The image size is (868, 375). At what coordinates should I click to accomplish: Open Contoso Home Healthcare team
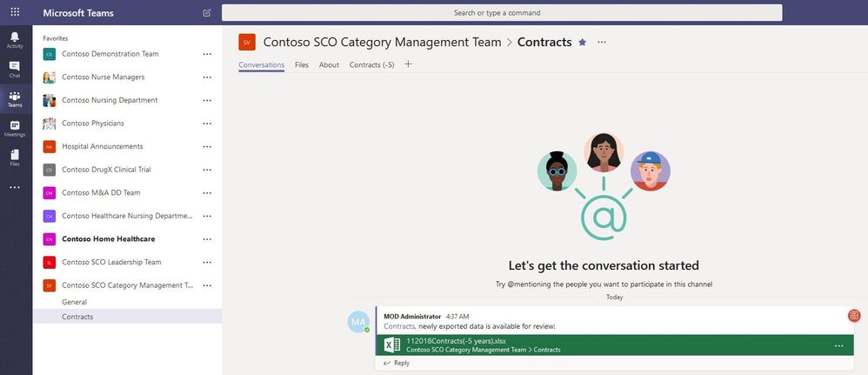click(x=109, y=239)
